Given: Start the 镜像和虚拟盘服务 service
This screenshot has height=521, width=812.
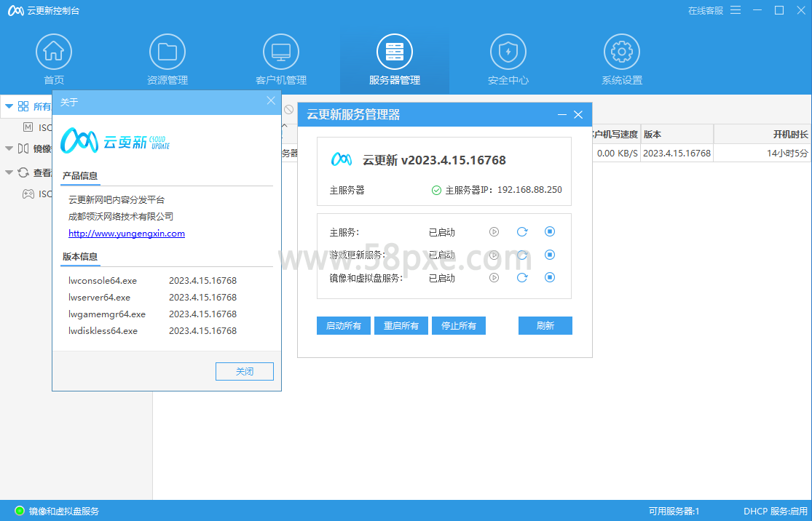Looking at the screenshot, I should point(494,278).
